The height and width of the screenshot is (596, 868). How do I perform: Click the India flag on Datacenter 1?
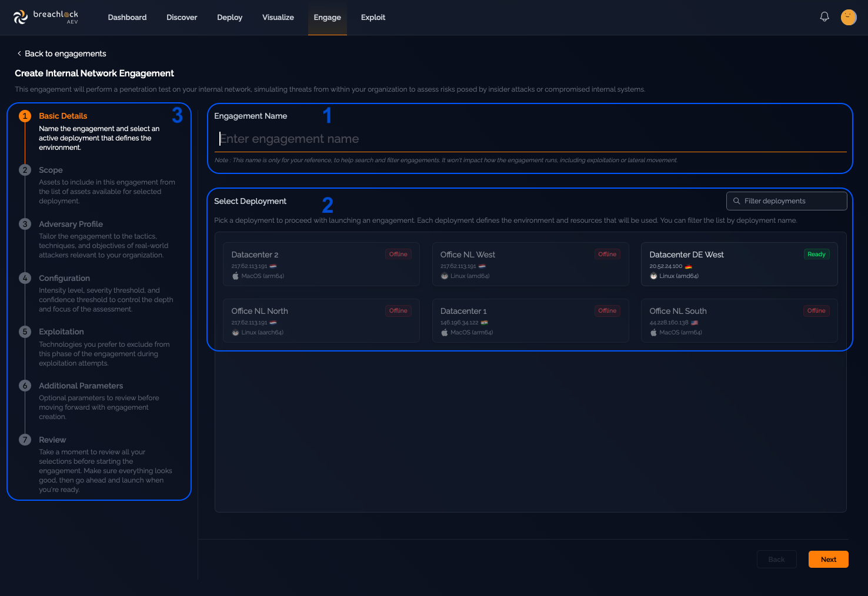point(485,323)
